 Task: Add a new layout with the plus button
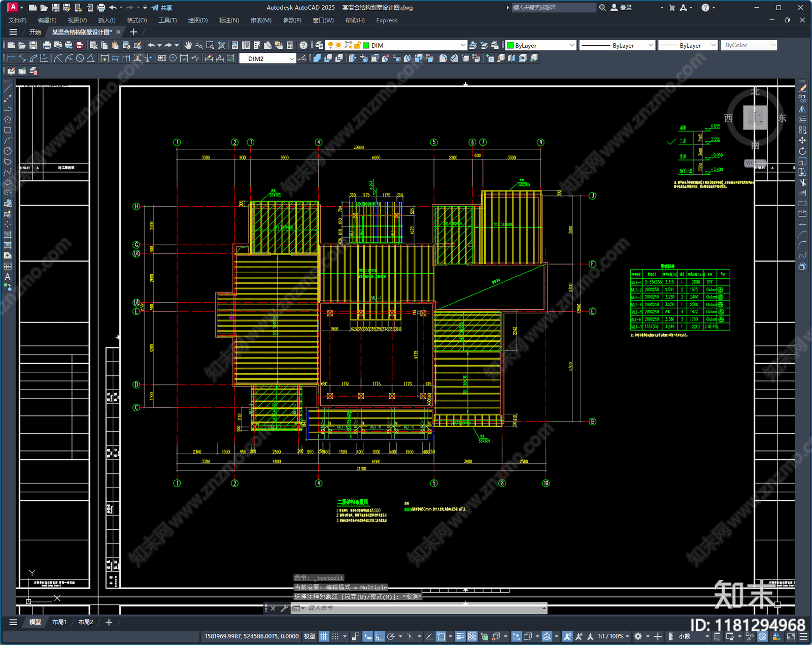109,622
